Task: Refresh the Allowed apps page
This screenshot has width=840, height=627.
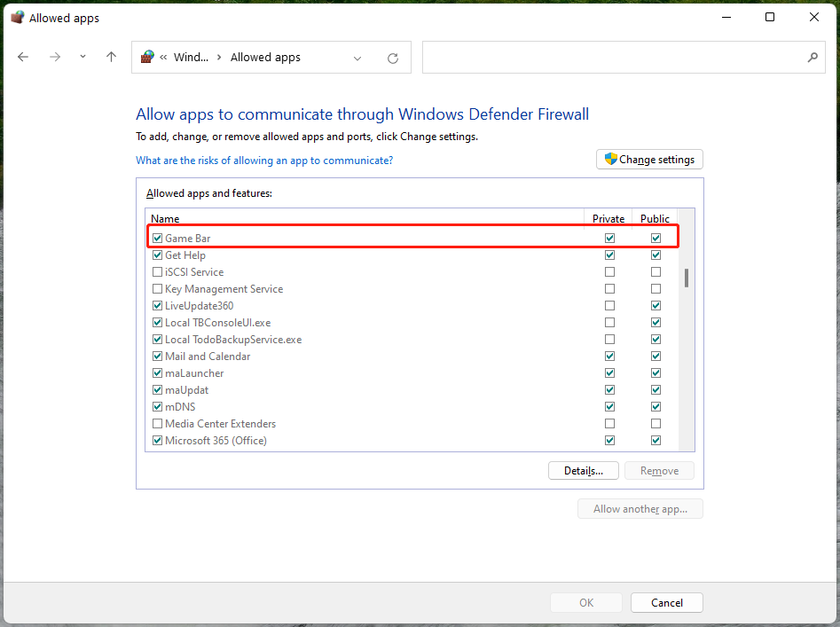Action: [x=393, y=58]
